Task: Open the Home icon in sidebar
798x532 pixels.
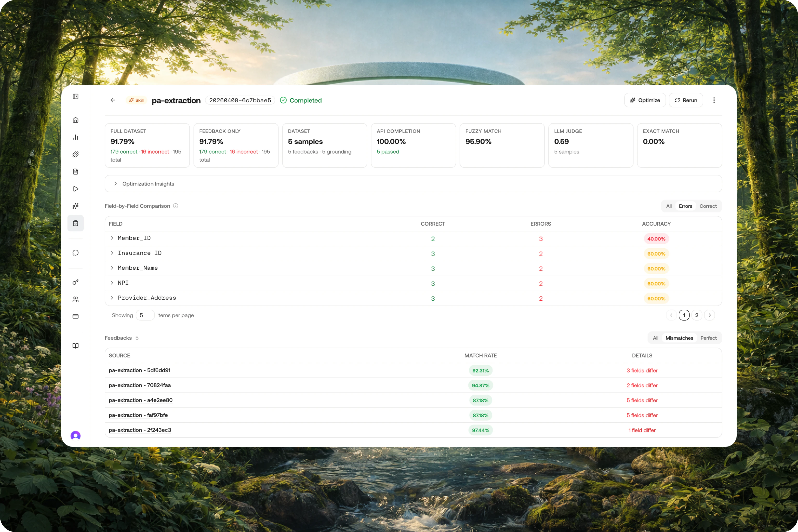Action: 76,120
